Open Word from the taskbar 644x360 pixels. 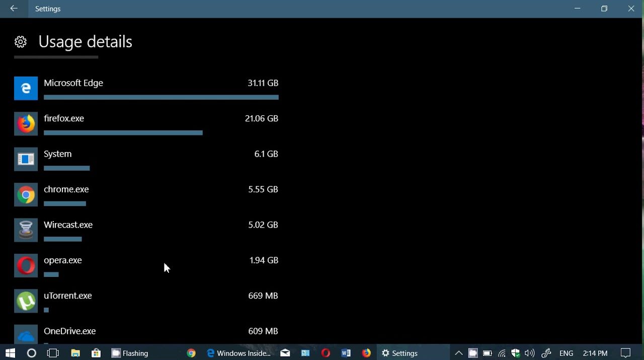tap(346, 353)
